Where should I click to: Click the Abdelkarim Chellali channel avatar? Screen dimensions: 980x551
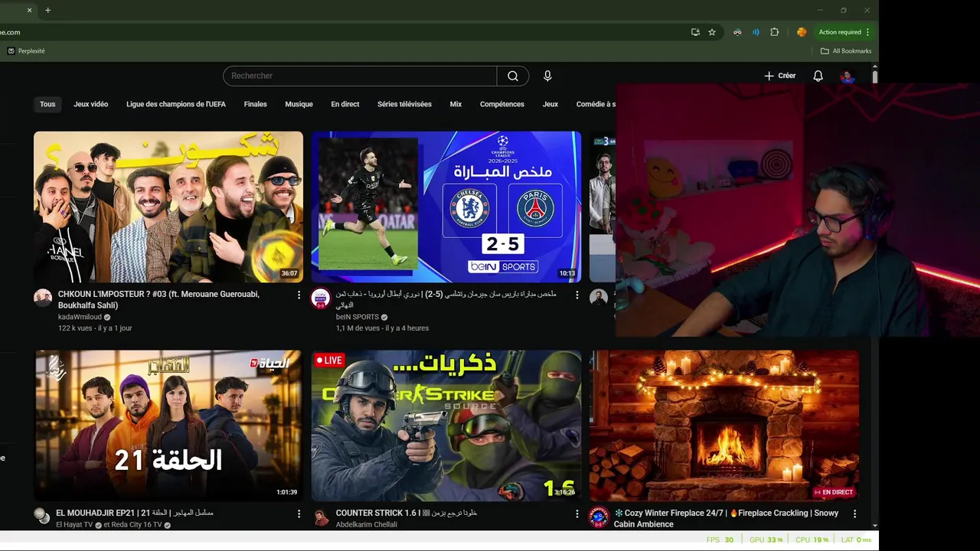pos(321,517)
